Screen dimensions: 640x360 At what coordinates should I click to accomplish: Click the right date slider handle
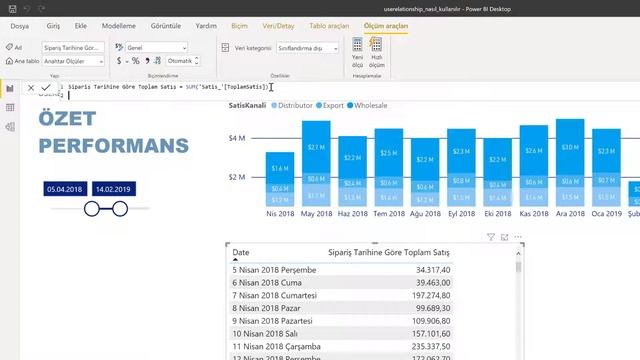click(x=120, y=209)
